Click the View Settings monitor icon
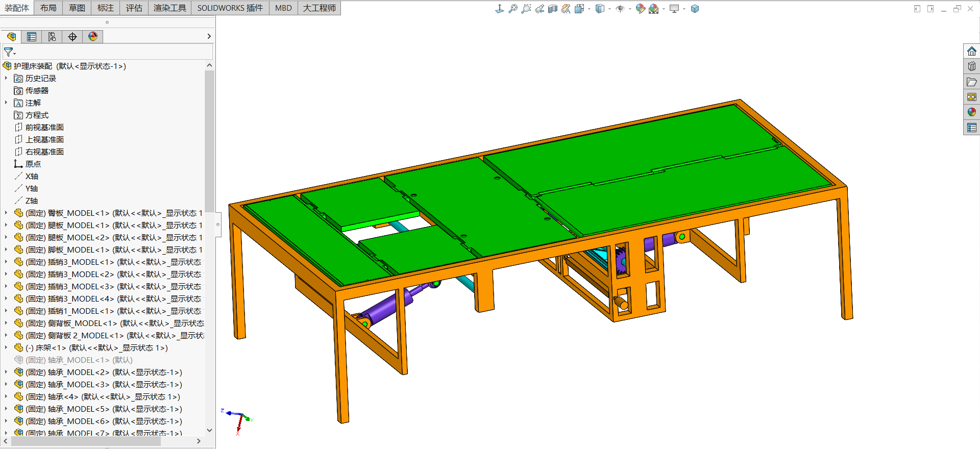980x449 pixels. 674,9
